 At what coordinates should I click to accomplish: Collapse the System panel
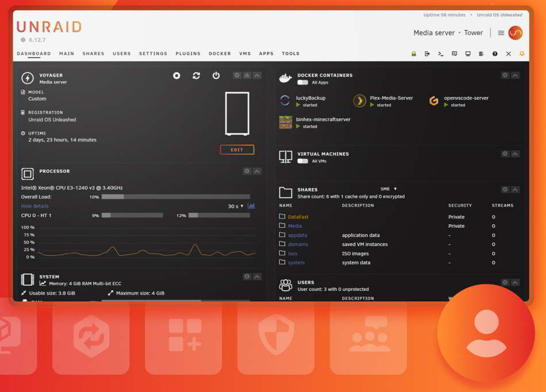(257, 276)
